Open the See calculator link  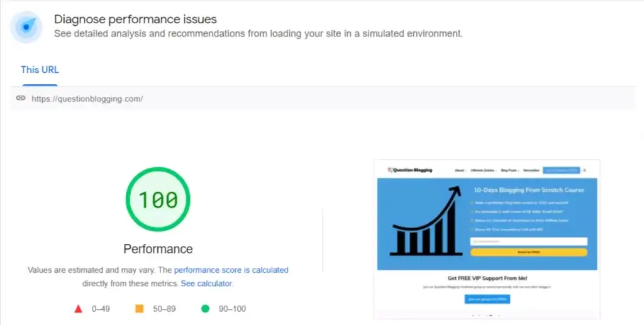(x=206, y=284)
